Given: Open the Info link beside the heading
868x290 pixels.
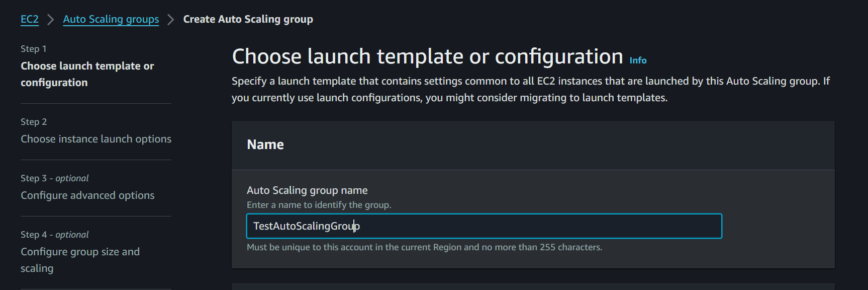Looking at the screenshot, I should (x=638, y=60).
